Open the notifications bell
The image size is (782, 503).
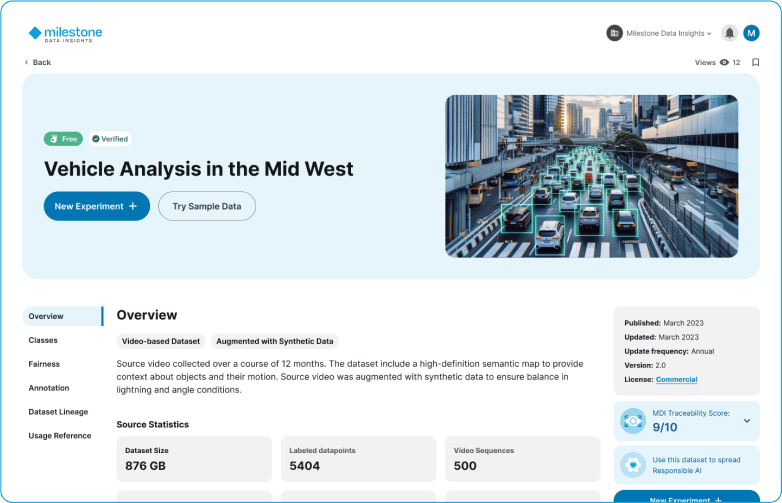(x=730, y=33)
